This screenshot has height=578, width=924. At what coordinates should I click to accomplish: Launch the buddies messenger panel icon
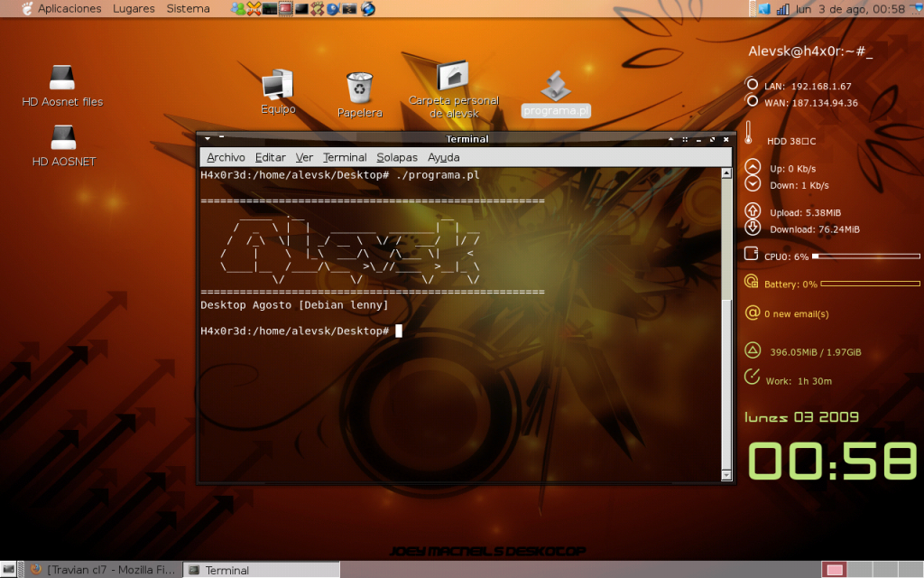[x=237, y=8]
